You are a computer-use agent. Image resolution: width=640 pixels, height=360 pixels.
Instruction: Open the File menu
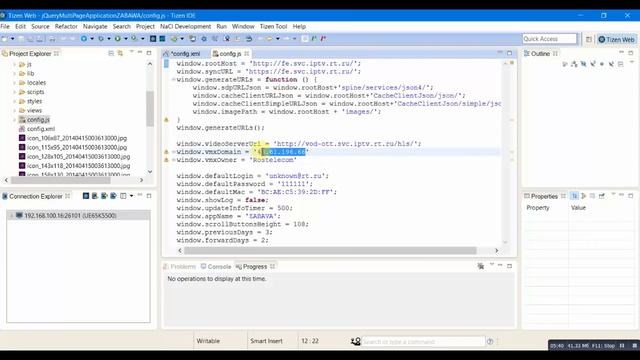5,27
